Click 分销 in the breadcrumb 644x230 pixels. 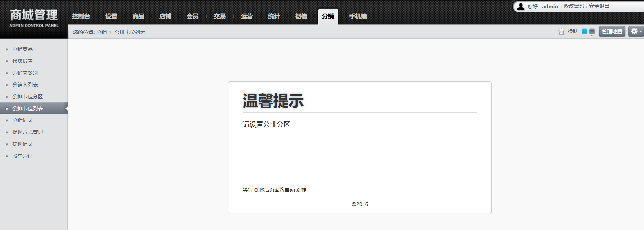pos(101,32)
